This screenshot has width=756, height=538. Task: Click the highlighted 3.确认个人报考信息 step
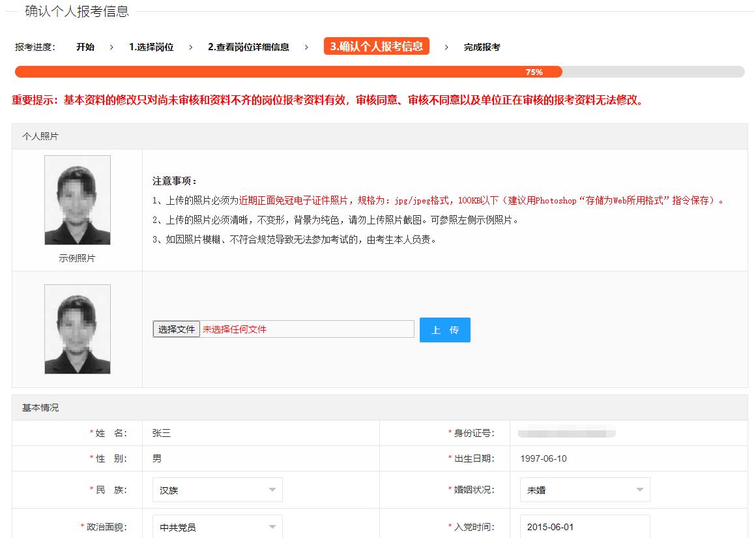[x=376, y=46]
